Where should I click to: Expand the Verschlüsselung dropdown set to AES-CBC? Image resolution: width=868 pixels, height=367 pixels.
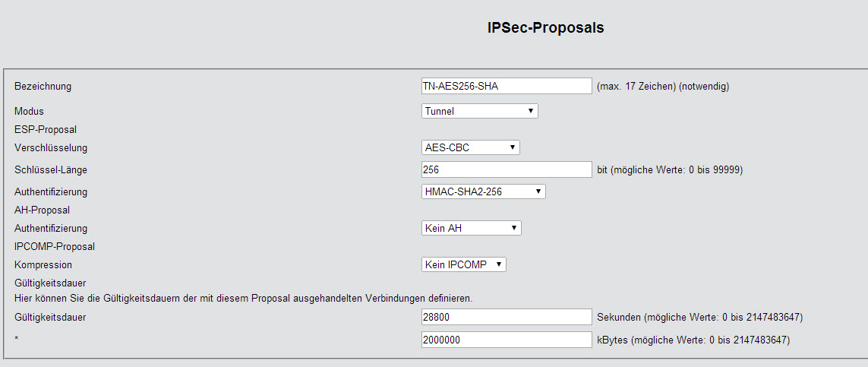click(470, 147)
